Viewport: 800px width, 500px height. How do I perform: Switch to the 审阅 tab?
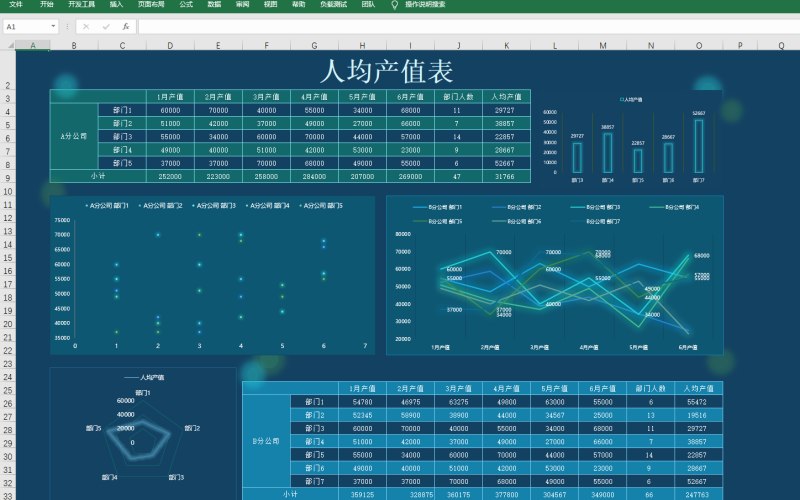(x=242, y=4)
